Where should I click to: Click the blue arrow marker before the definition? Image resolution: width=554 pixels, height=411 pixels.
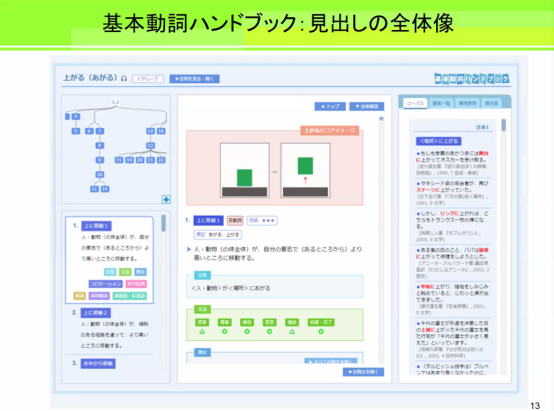[x=188, y=249]
